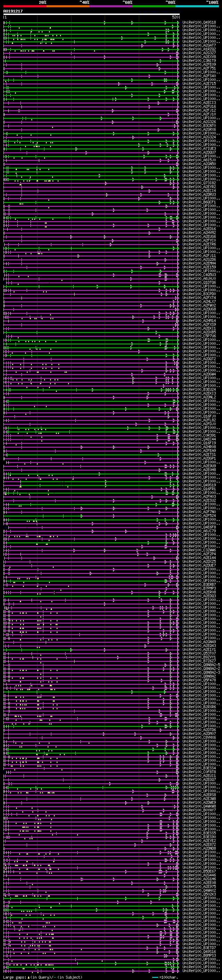This screenshot has width=222, height=980.
Task: Click hit label UniRef100_A2FL82
Action: click(199, 420)
